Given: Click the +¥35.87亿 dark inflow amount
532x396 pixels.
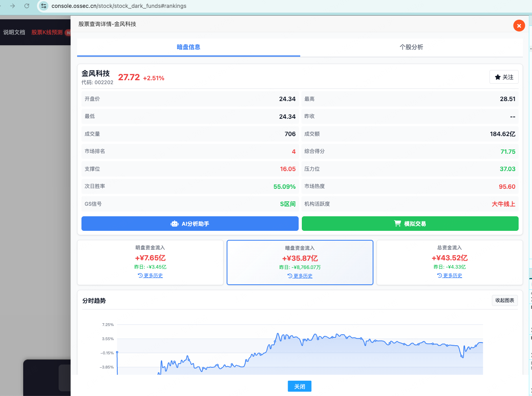Looking at the screenshot, I should click(x=300, y=258).
